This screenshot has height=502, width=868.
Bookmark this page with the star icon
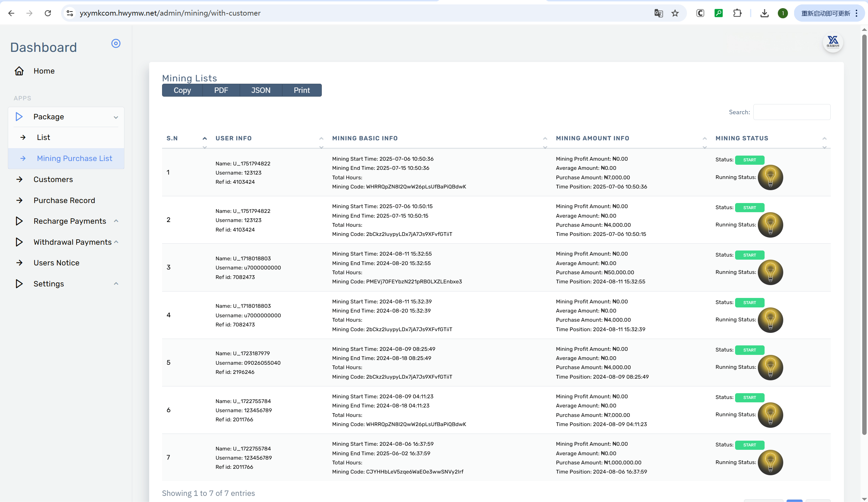coord(675,13)
